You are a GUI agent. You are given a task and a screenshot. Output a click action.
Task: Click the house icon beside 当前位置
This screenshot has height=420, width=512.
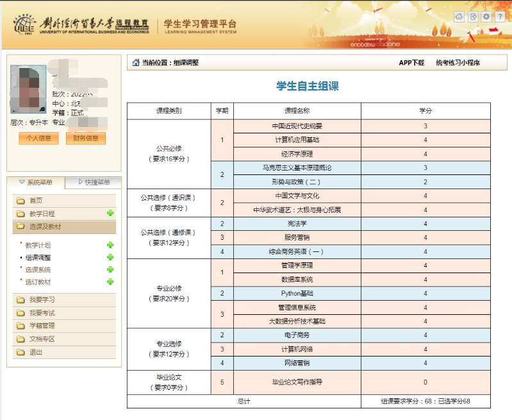click(135, 62)
